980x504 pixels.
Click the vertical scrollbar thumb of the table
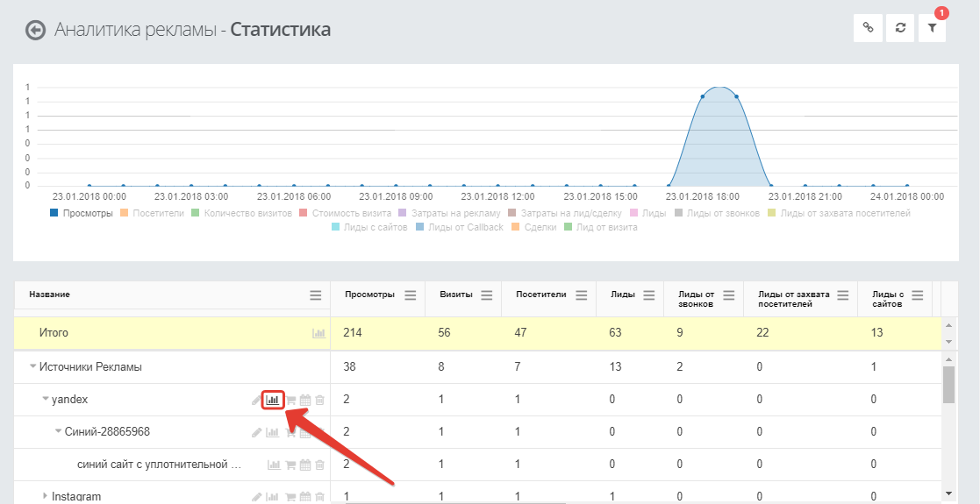tap(948, 385)
